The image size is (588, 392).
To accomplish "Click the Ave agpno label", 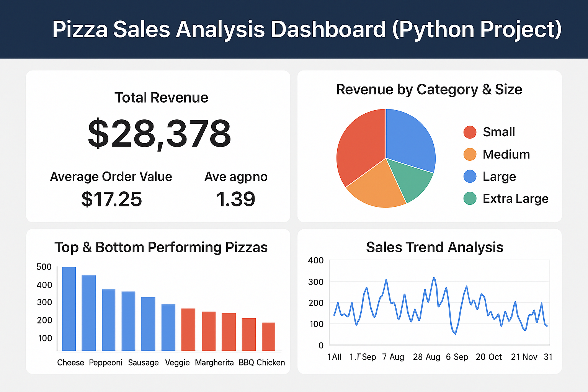I will coord(236,177).
